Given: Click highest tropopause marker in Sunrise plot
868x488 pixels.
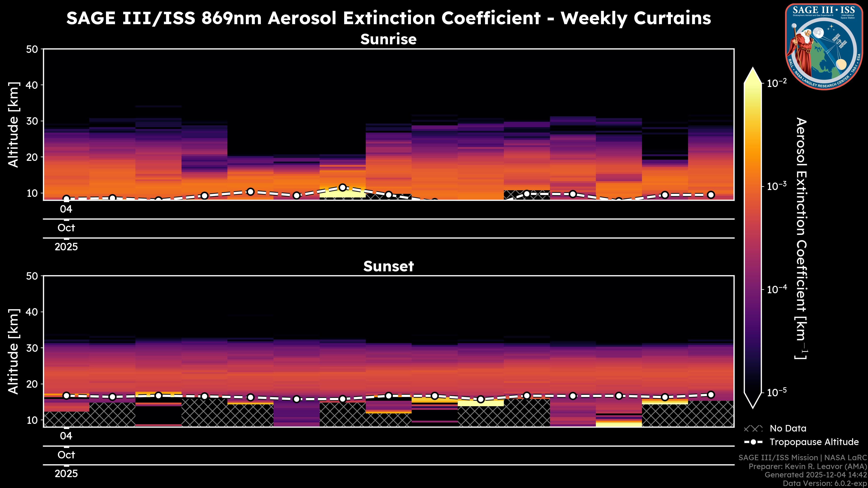Looking at the screenshot, I should coord(343,187).
